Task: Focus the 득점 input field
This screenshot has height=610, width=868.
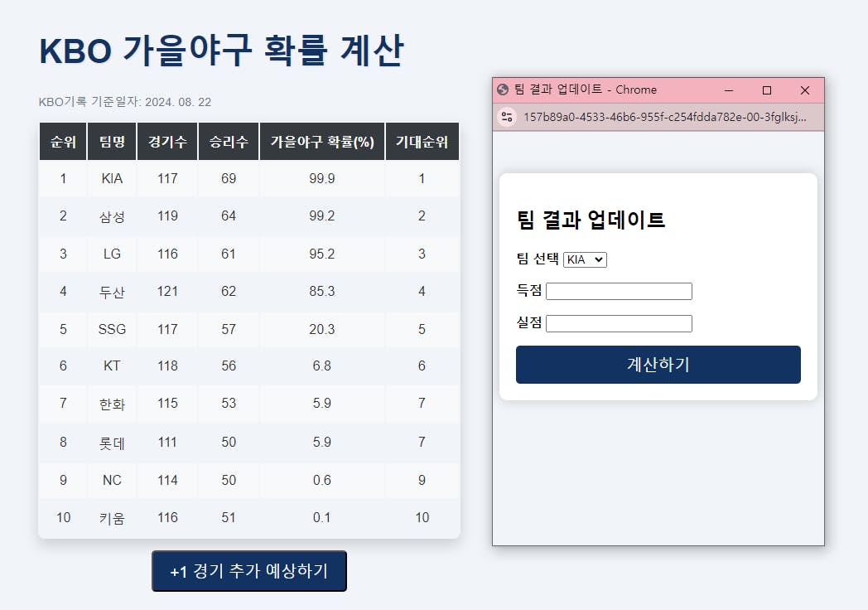Action: point(619,292)
